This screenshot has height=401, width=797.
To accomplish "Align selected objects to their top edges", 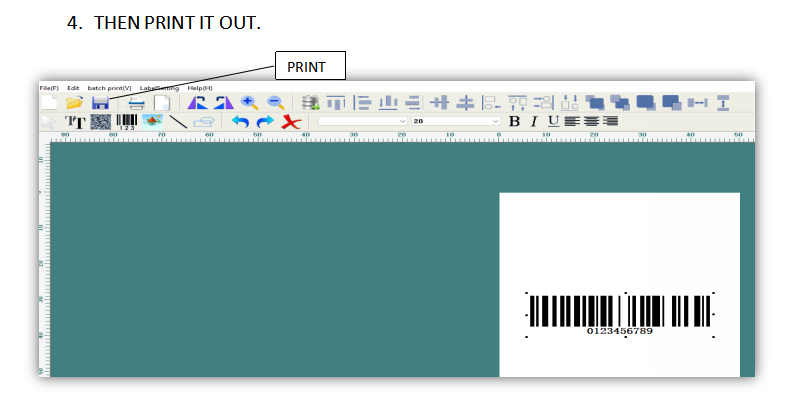I will [x=335, y=103].
